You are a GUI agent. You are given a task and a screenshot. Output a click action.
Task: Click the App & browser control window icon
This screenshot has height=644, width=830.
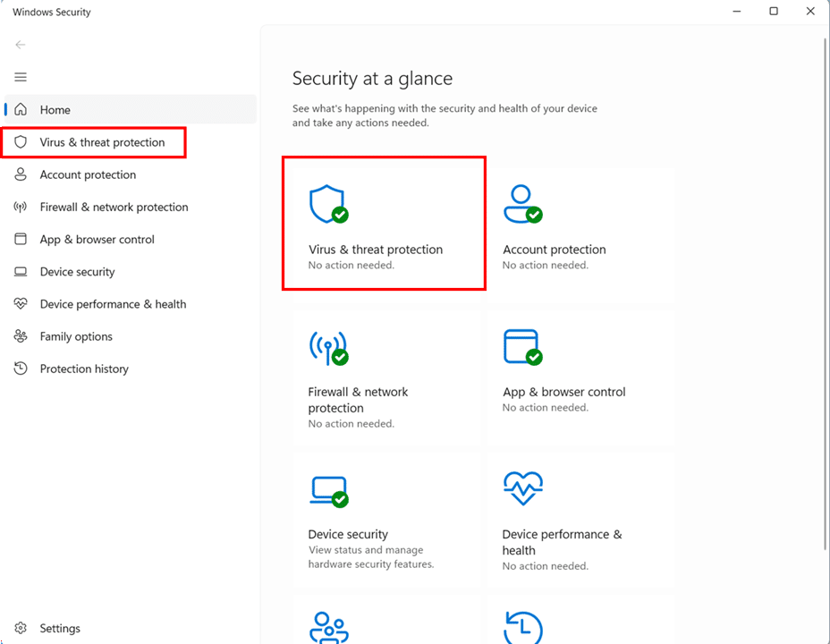pyautogui.click(x=21, y=240)
